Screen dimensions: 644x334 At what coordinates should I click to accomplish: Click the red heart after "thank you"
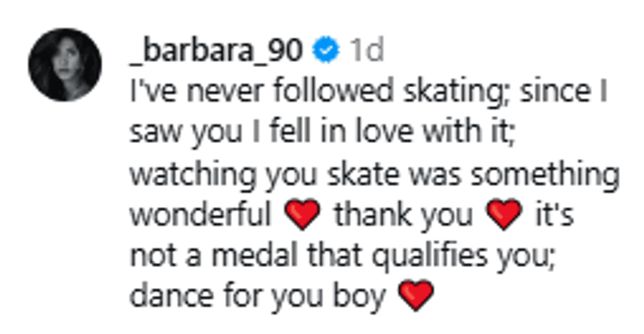coord(505,215)
